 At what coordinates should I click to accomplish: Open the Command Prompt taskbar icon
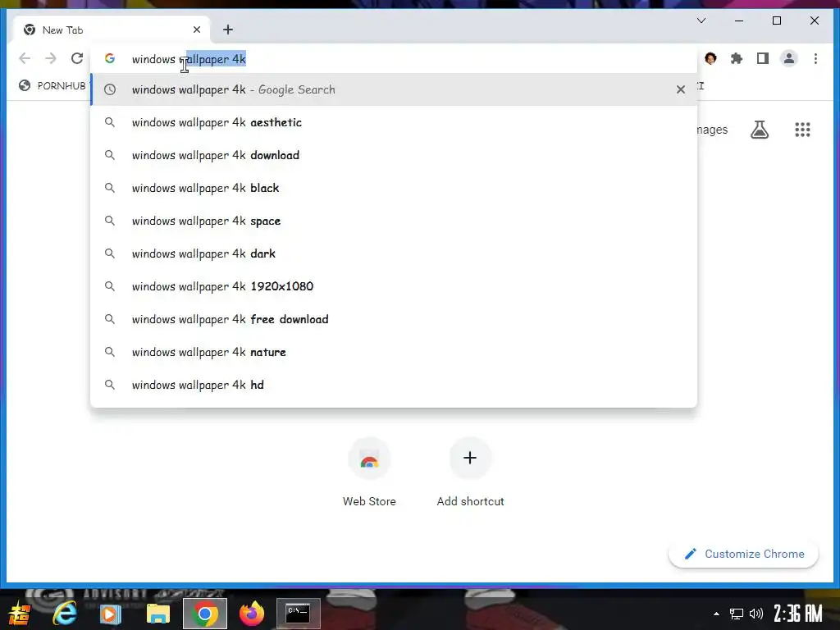(298, 614)
